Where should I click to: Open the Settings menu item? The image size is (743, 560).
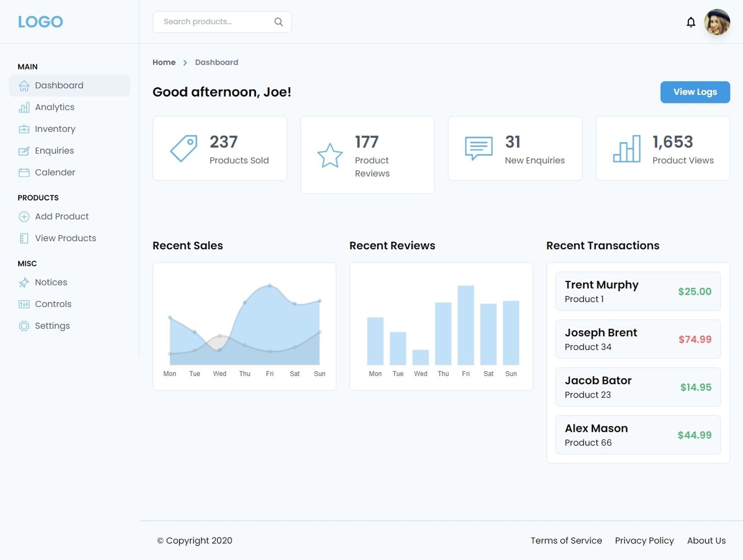point(69,326)
